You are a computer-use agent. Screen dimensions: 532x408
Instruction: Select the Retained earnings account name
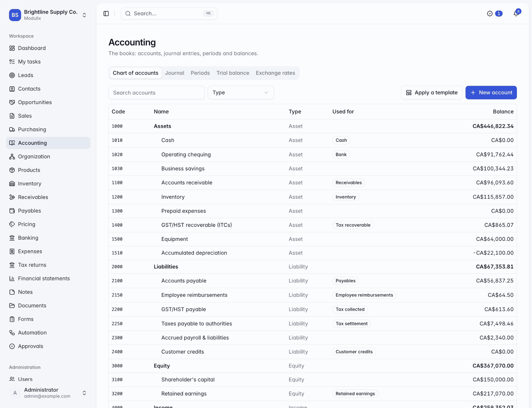coord(184,393)
